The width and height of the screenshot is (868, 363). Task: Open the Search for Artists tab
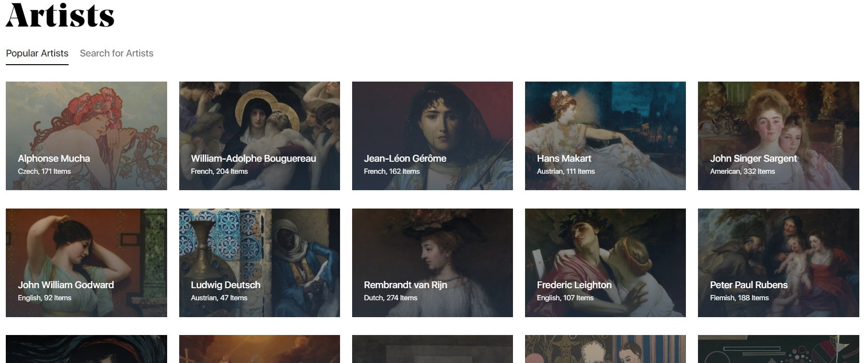point(116,54)
